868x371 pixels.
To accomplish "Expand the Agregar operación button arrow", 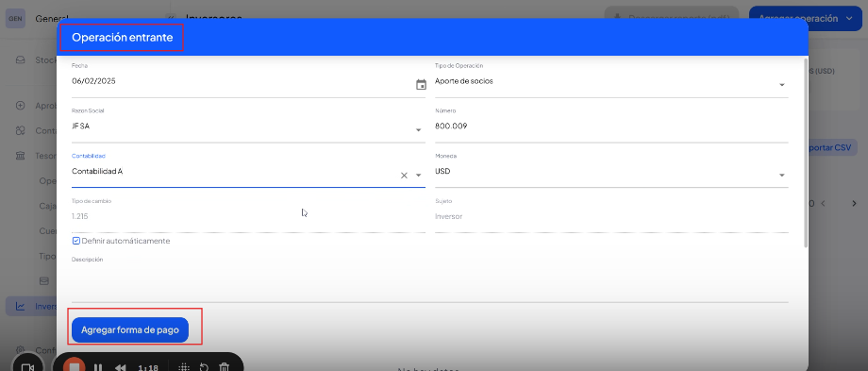I will (x=850, y=18).
